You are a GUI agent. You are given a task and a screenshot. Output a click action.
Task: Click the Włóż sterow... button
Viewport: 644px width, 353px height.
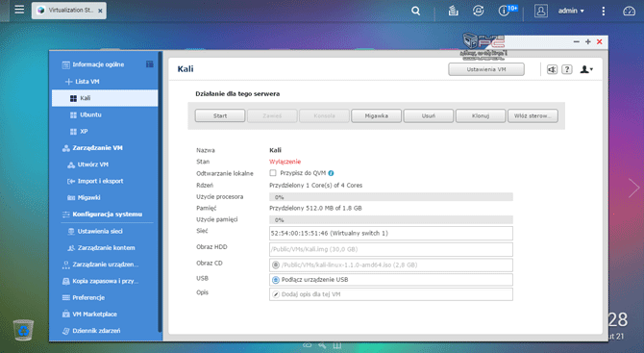pos(533,115)
